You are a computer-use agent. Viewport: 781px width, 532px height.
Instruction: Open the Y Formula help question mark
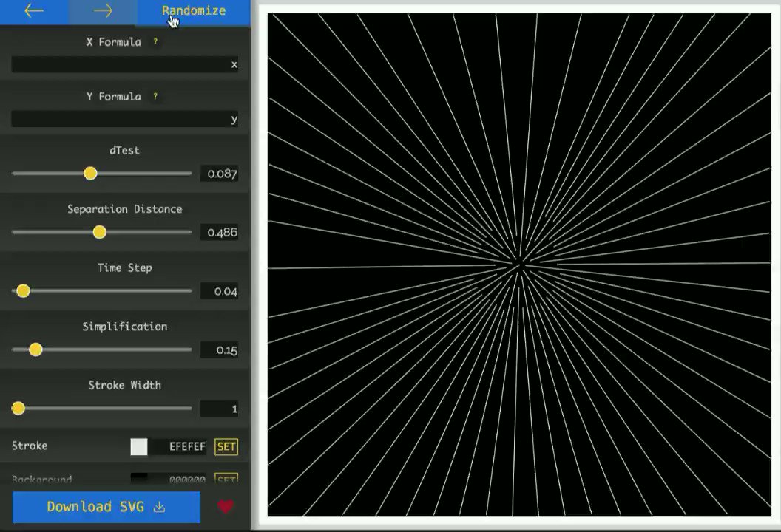point(155,96)
